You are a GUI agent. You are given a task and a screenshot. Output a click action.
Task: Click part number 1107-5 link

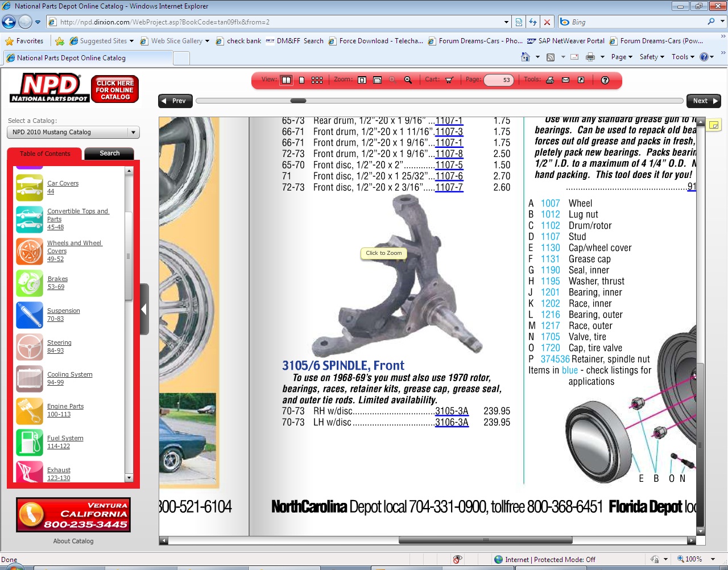click(x=449, y=165)
